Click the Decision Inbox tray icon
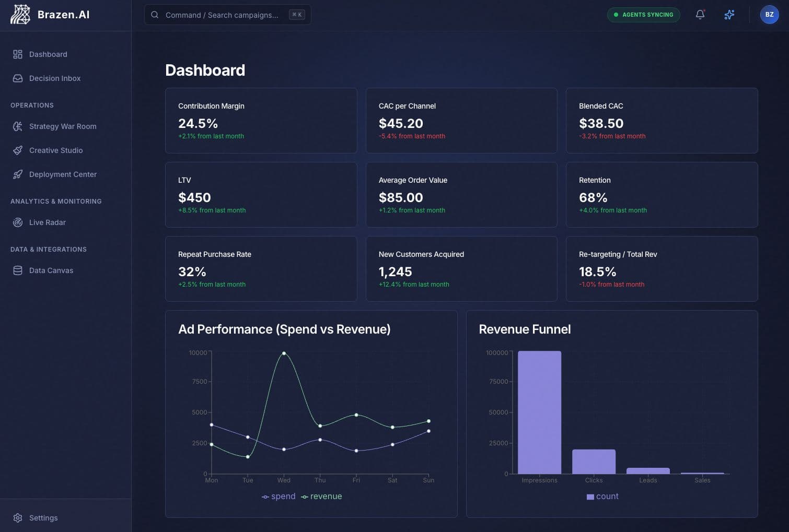Viewport: 789px width, 532px height. (18, 78)
